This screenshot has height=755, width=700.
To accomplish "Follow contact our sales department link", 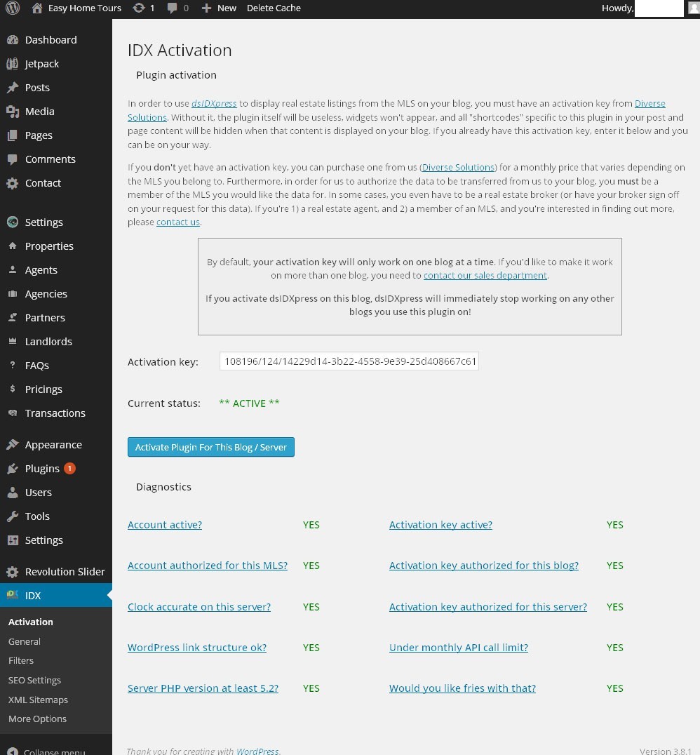I will pyautogui.click(x=485, y=276).
